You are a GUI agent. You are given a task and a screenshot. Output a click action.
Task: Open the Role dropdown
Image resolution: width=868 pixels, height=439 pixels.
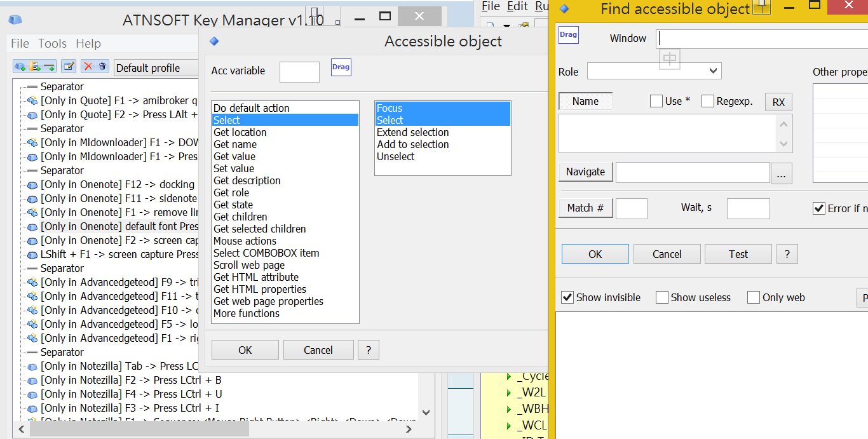click(654, 71)
